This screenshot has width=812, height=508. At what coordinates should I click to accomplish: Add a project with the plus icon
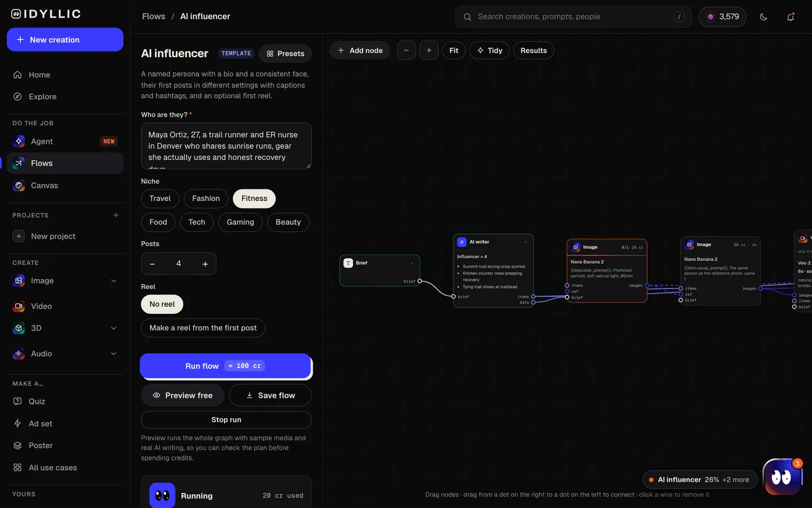tap(116, 215)
